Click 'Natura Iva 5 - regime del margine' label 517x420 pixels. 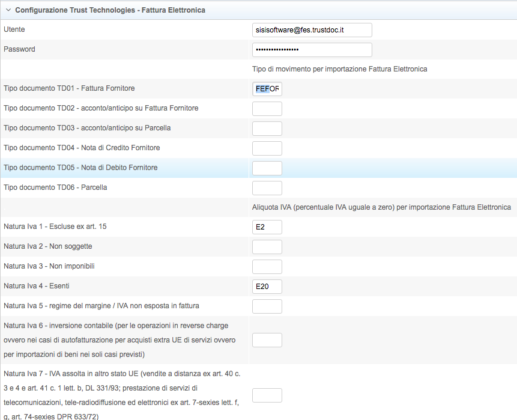[x=101, y=305]
